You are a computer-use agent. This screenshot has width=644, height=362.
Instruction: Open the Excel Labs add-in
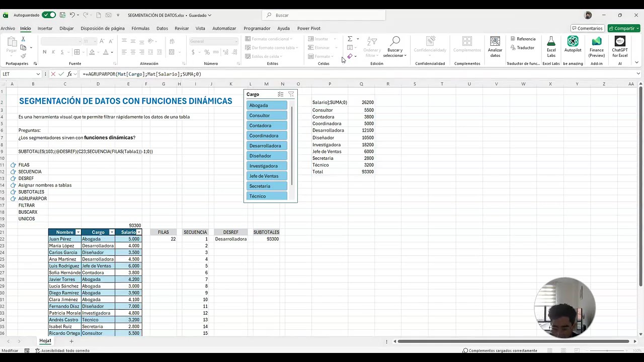tap(551, 46)
